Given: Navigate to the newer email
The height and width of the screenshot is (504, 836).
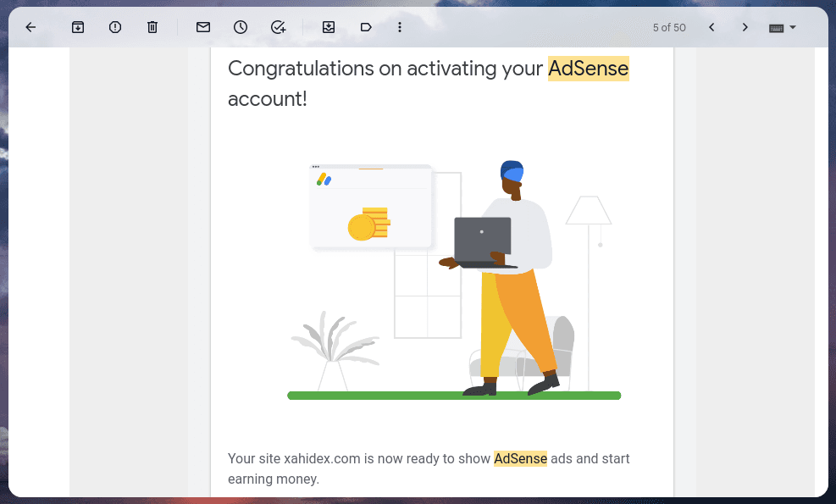Looking at the screenshot, I should pos(711,27).
